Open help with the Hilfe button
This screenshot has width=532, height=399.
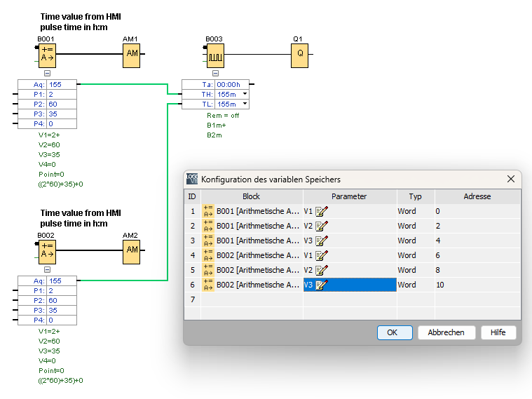pyautogui.click(x=498, y=332)
